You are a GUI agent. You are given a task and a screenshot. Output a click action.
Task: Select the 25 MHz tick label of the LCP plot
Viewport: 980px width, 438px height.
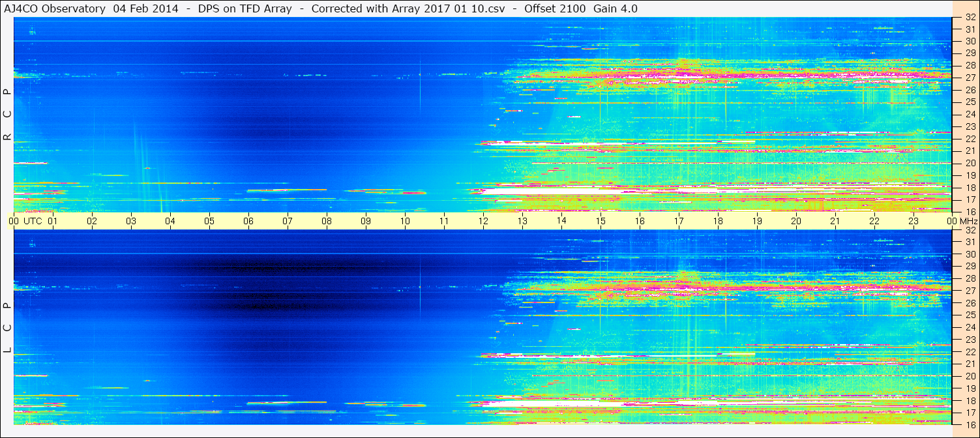[970, 315]
